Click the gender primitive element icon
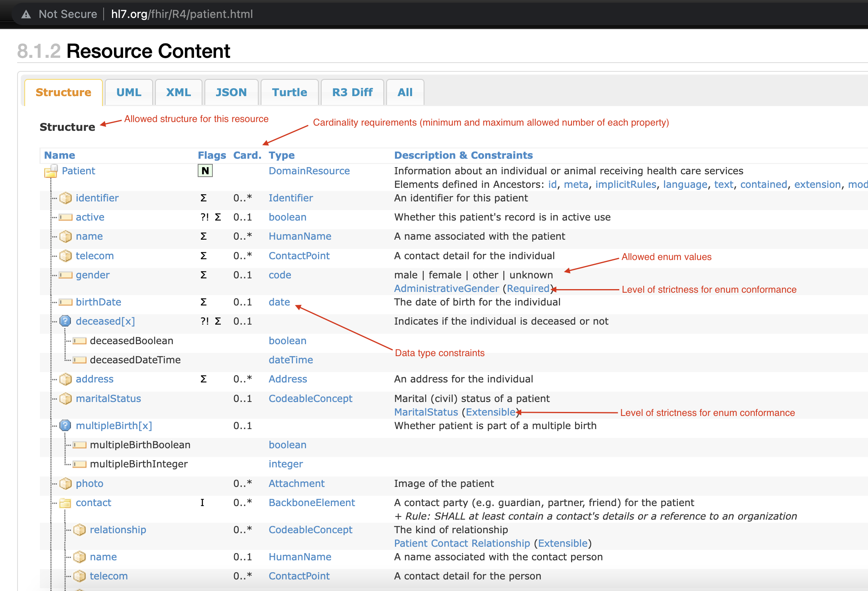 click(x=65, y=275)
